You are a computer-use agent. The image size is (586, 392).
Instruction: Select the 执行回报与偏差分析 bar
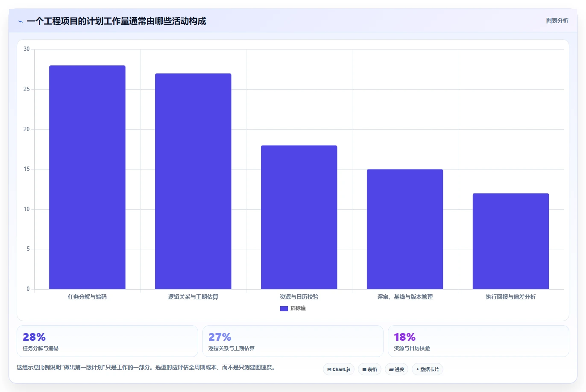coord(511,241)
